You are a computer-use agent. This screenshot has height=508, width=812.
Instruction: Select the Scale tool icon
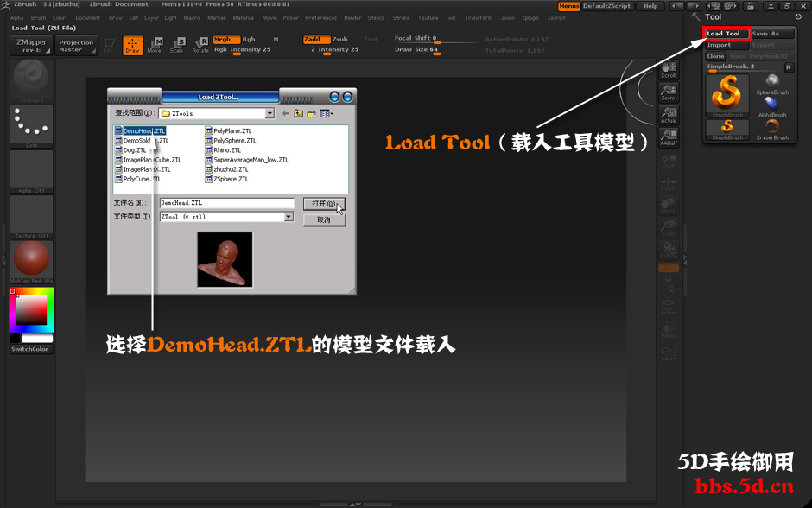(176, 45)
